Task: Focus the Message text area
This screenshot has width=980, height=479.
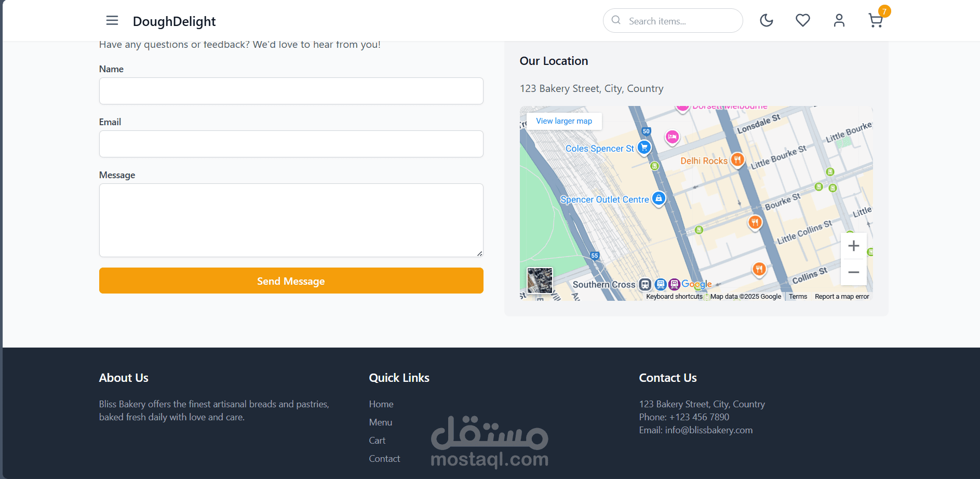Action: (291, 220)
